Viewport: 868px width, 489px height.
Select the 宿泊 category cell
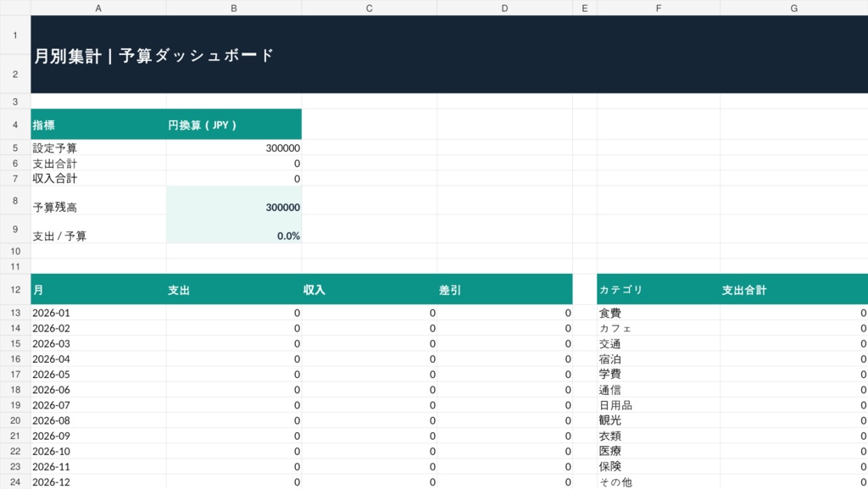click(658, 359)
